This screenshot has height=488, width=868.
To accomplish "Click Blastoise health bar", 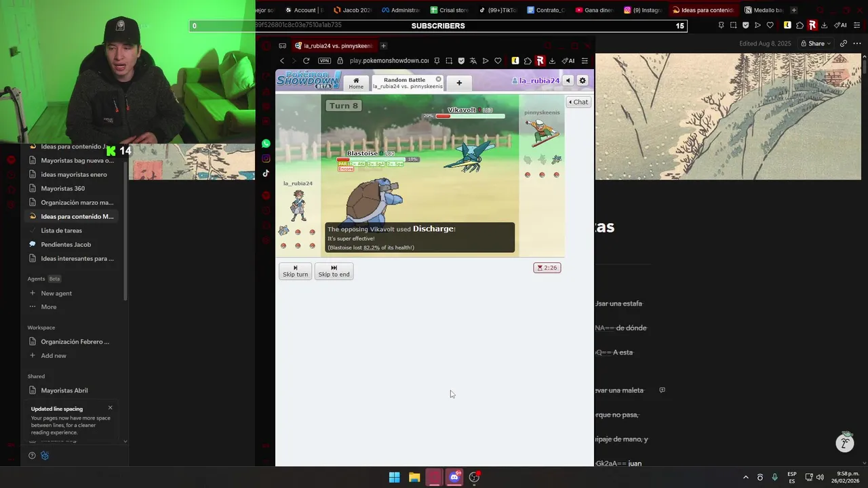I will 371,159.
